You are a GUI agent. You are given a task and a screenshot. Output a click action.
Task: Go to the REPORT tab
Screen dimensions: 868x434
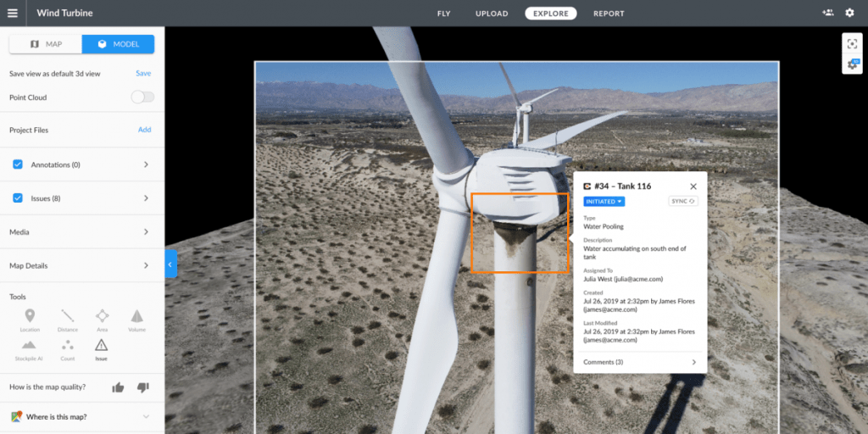point(609,14)
